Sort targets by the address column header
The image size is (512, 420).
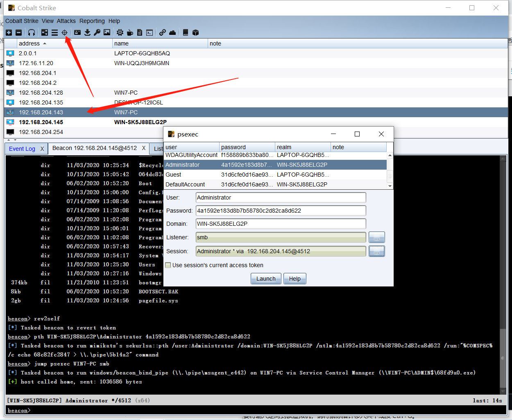pyautogui.click(x=64, y=43)
